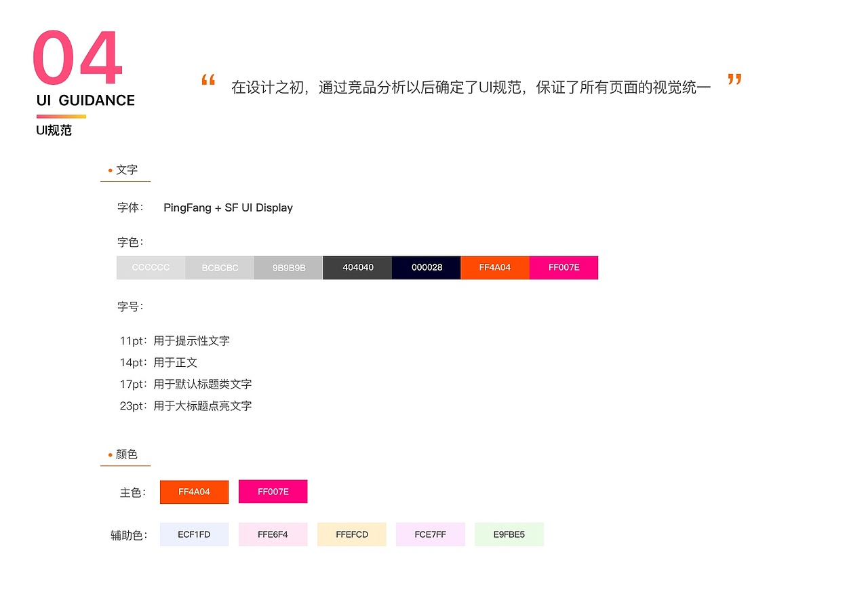Select the 17pt: 用于默认标题类文字 line

[x=186, y=384]
